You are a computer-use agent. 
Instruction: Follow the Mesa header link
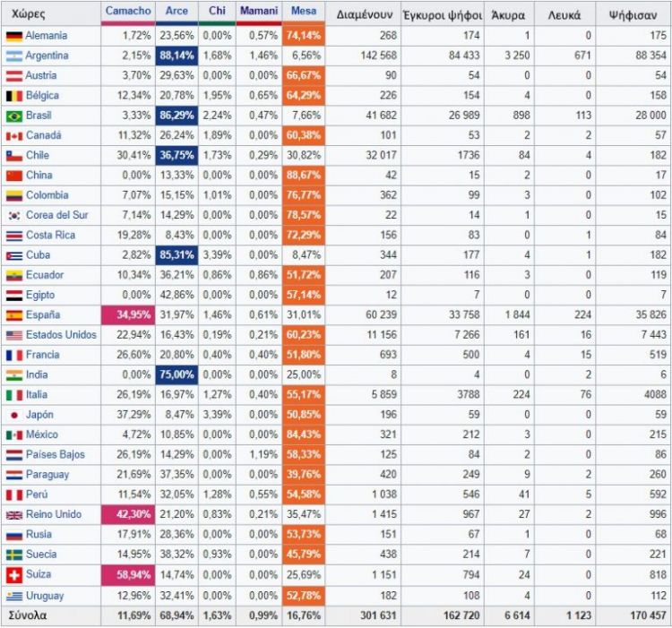306,12
